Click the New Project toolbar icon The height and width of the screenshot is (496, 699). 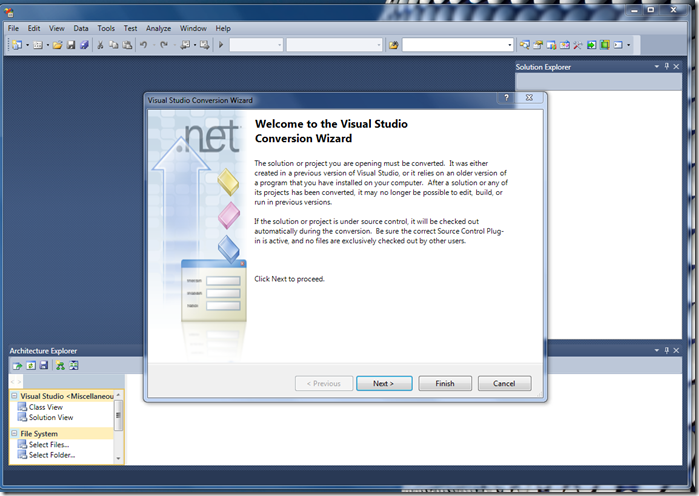(17, 45)
